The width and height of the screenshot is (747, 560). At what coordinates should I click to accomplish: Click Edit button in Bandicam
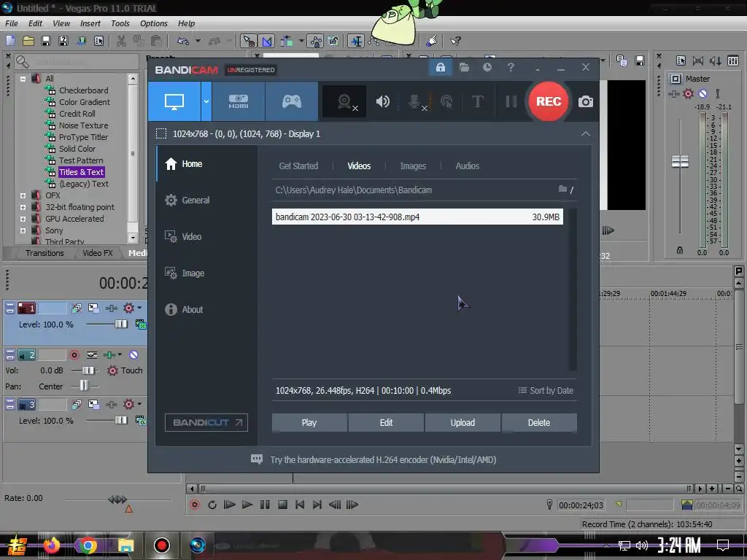[x=386, y=422]
